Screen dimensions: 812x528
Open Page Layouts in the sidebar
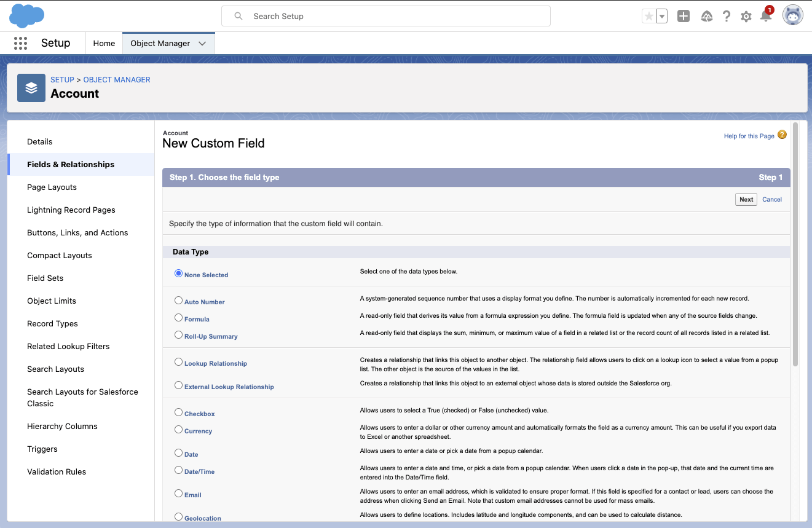pos(52,187)
